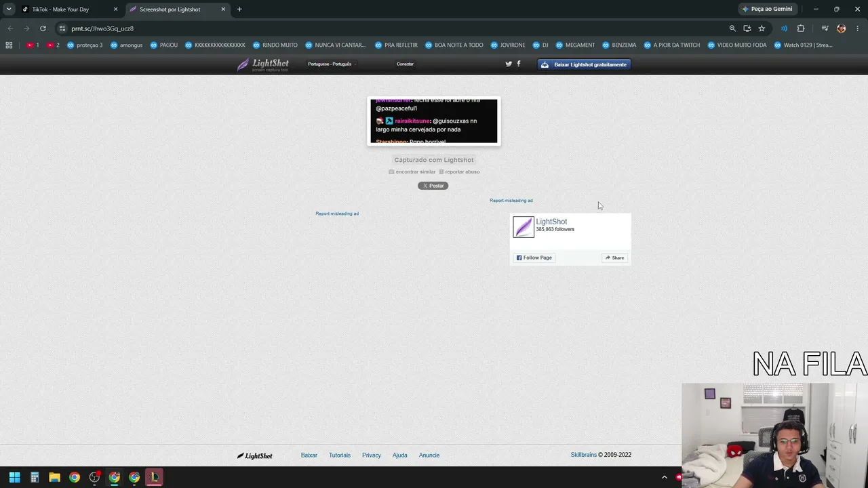The image size is (868, 488).
Task: Open the BENZEMA bookmark
Action: point(619,45)
